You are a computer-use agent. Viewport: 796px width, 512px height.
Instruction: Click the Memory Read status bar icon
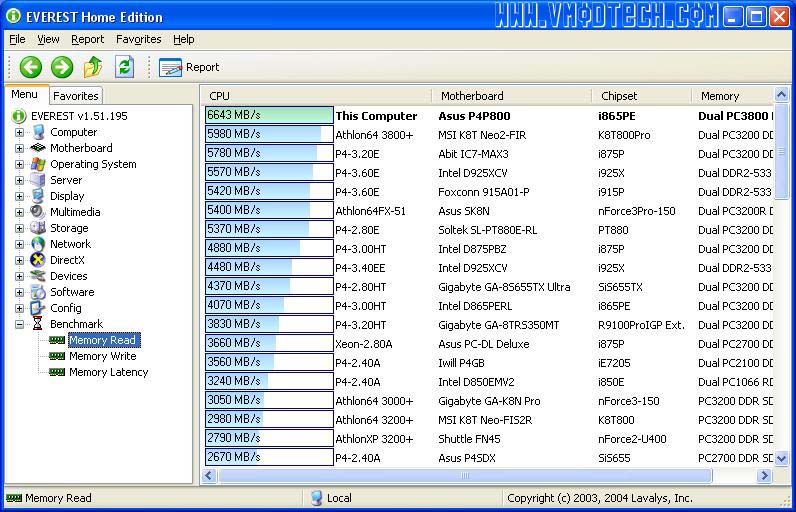click(14, 498)
